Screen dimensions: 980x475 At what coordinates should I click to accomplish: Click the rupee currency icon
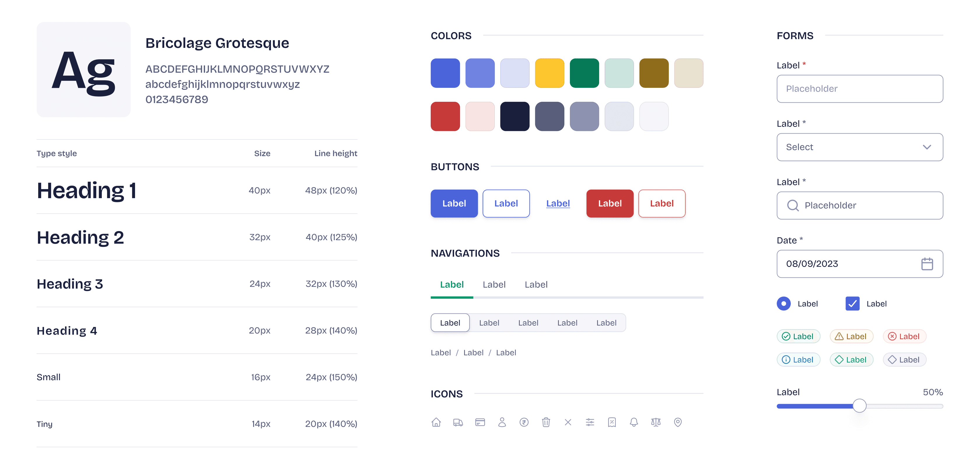point(524,422)
